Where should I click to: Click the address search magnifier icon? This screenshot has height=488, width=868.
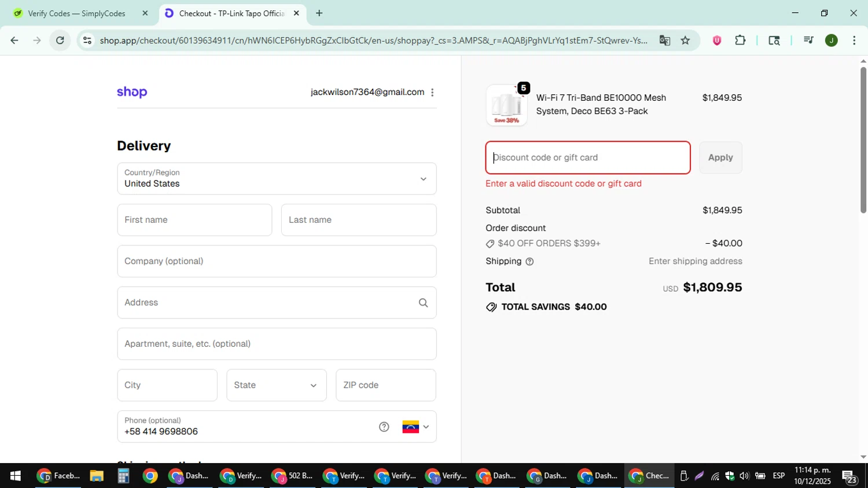423,303
